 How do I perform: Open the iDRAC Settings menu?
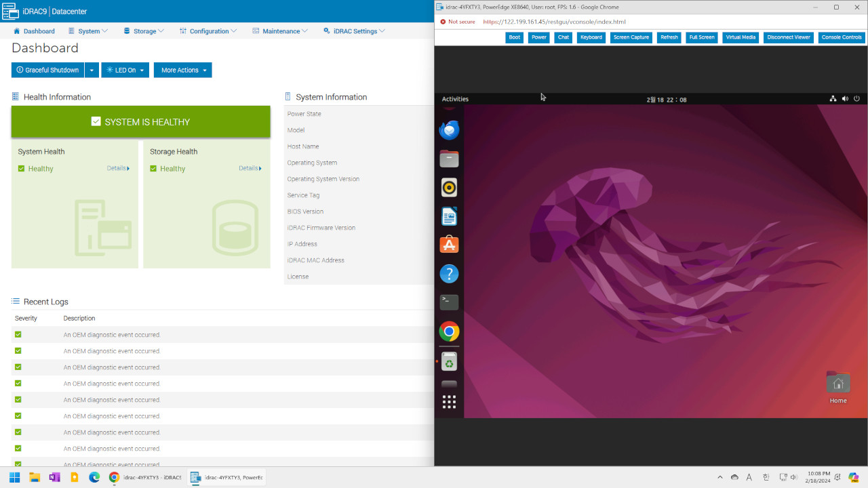[354, 31]
